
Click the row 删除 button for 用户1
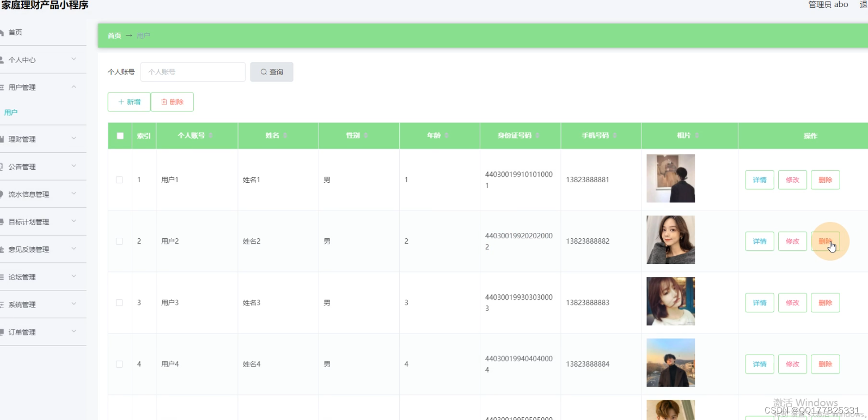(x=826, y=180)
